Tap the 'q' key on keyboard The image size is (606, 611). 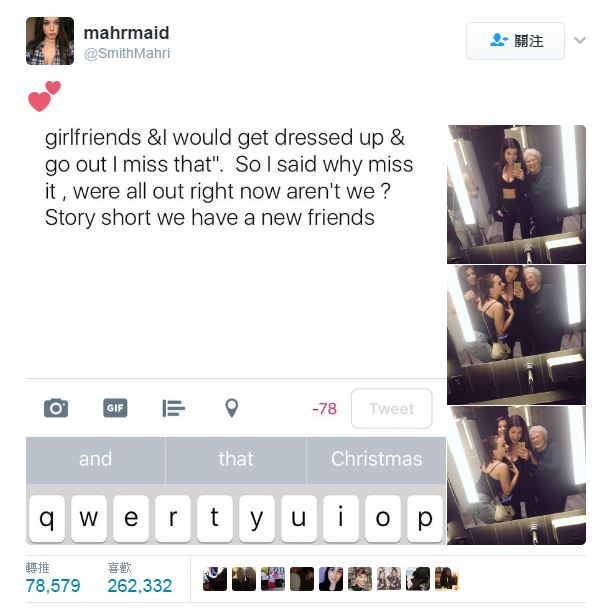[x=47, y=519]
